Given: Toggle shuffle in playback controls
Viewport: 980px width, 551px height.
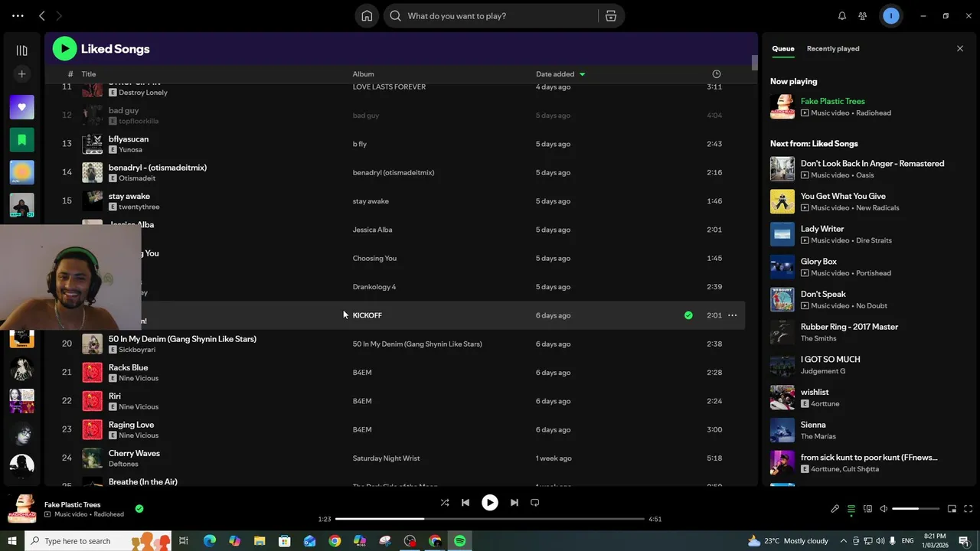Looking at the screenshot, I should pyautogui.click(x=445, y=503).
